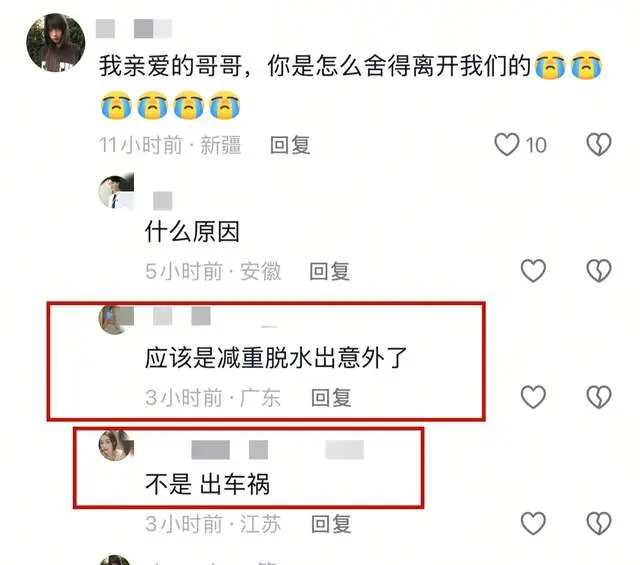Dislike the 出车祸 reply from 江苏
Screen dimensions: 640x565
tap(599, 523)
